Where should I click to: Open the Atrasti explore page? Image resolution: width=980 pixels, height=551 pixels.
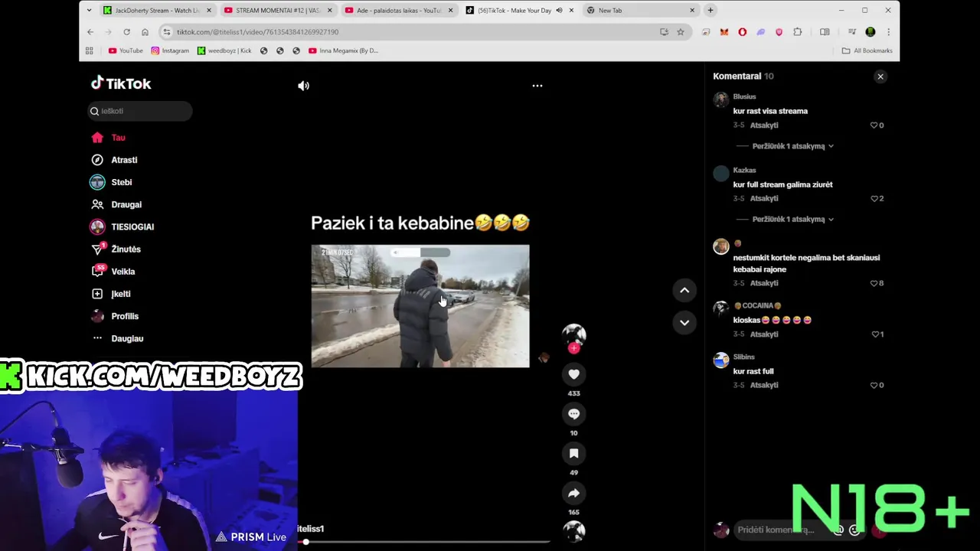point(124,160)
